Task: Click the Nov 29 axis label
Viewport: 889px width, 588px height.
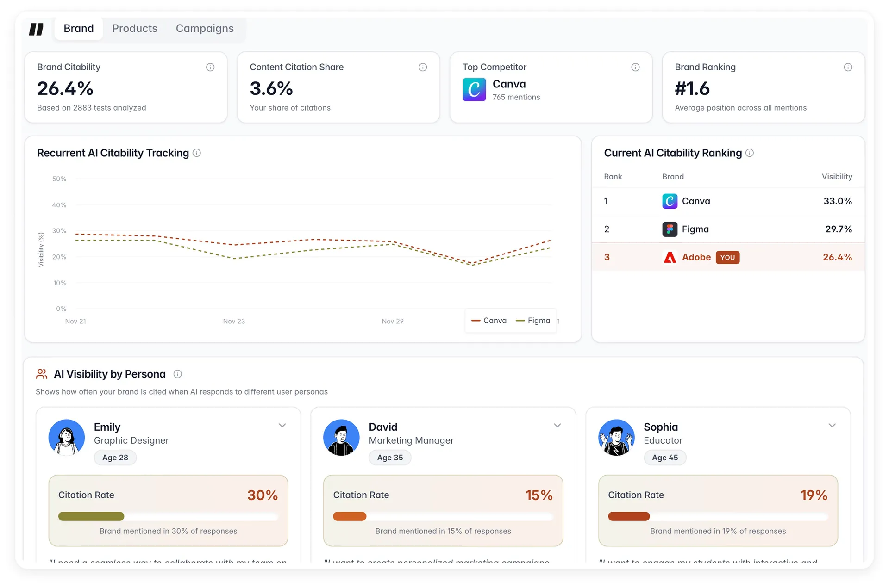Action: coord(393,321)
